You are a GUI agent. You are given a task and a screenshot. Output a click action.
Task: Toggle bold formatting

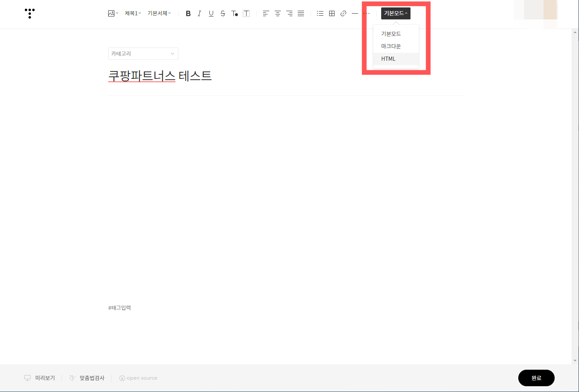pyautogui.click(x=188, y=13)
